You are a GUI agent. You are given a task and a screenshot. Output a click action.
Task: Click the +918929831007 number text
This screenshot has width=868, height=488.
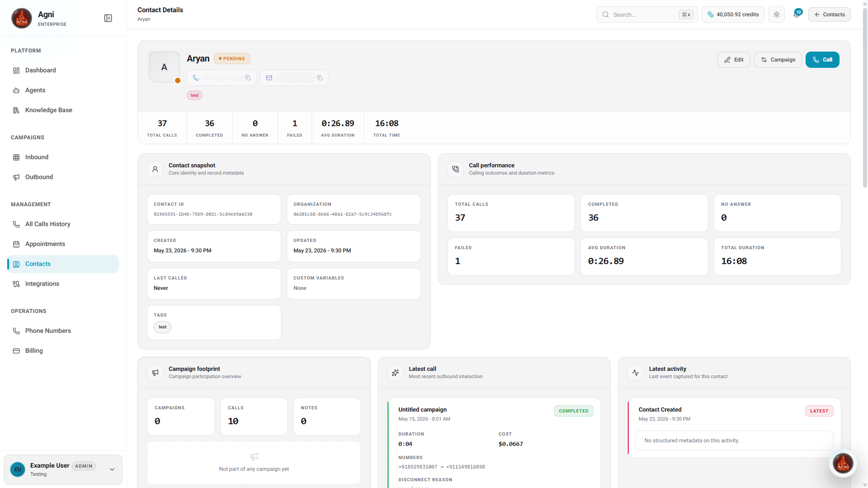tap(418, 467)
